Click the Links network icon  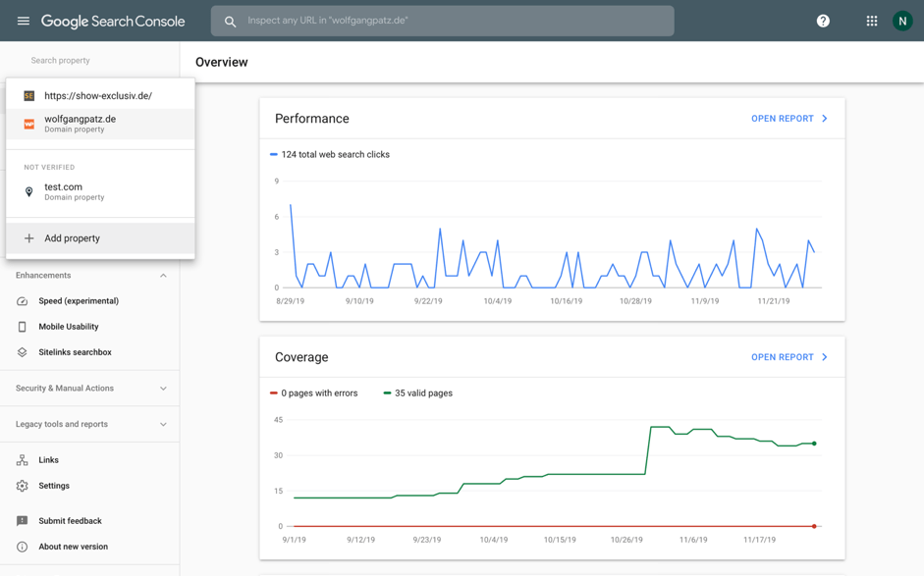(22, 460)
